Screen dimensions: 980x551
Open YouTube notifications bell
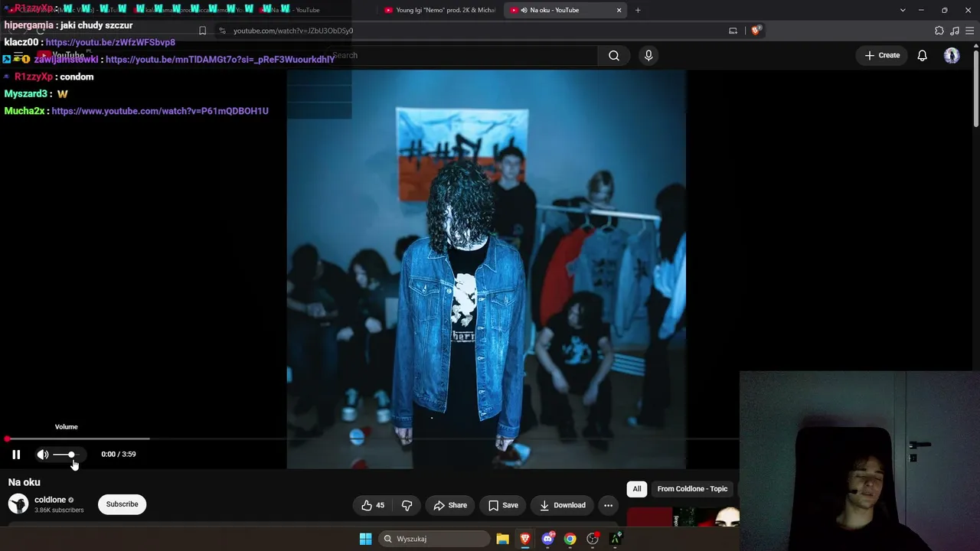click(923, 55)
